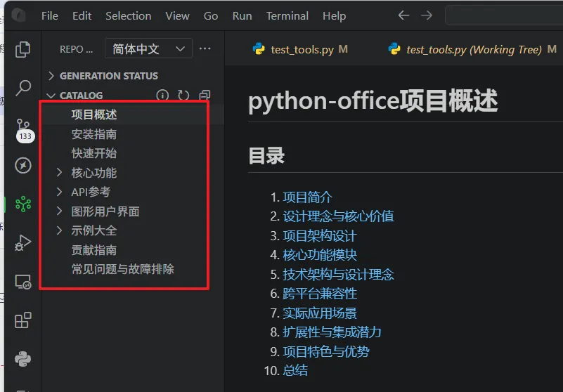Open the Extensions view icon

(x=23, y=320)
